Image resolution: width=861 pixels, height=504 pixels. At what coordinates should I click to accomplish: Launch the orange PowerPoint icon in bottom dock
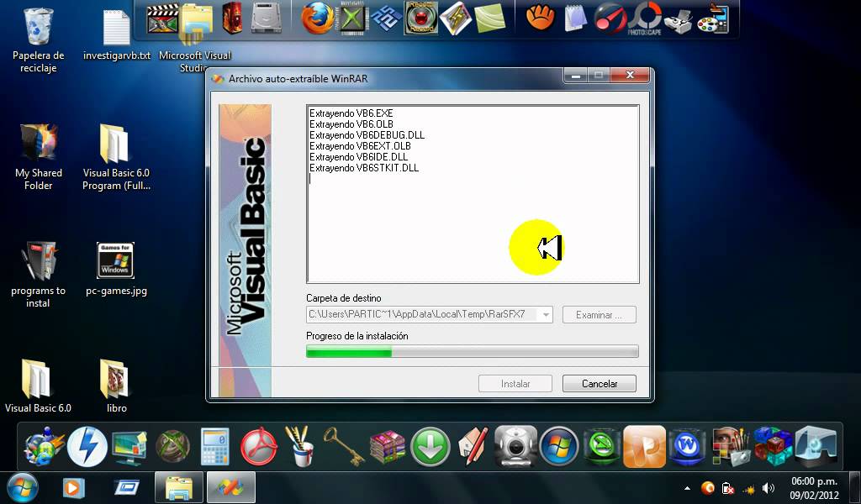click(x=645, y=446)
